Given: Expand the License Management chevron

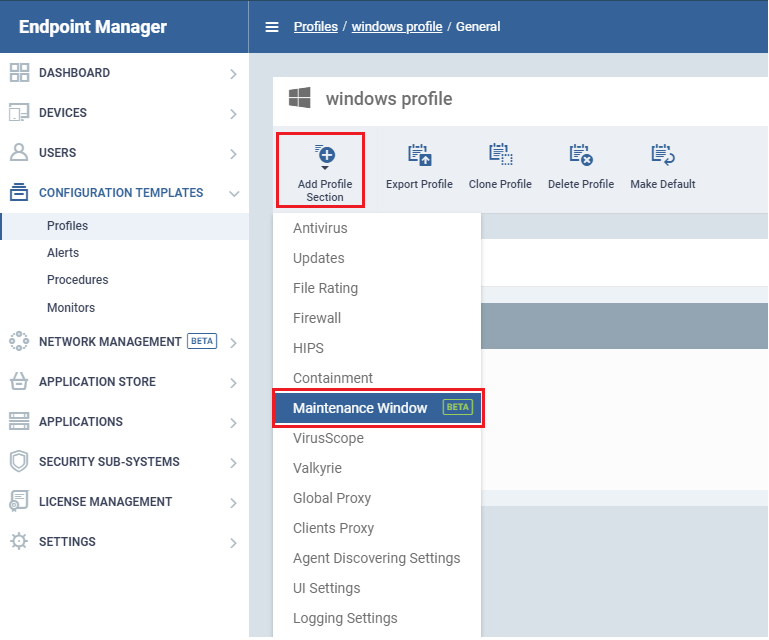Looking at the screenshot, I should [x=233, y=503].
